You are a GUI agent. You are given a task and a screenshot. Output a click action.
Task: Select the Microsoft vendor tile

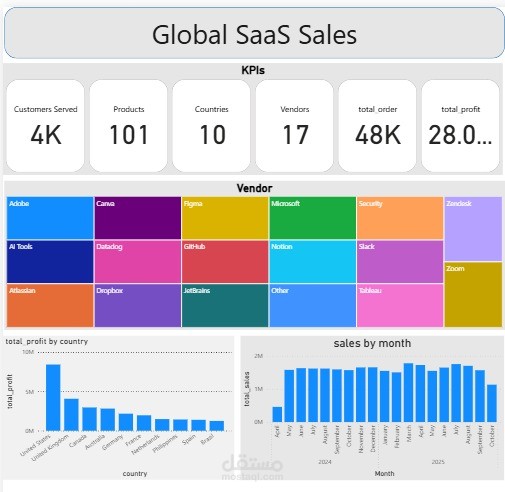point(313,218)
